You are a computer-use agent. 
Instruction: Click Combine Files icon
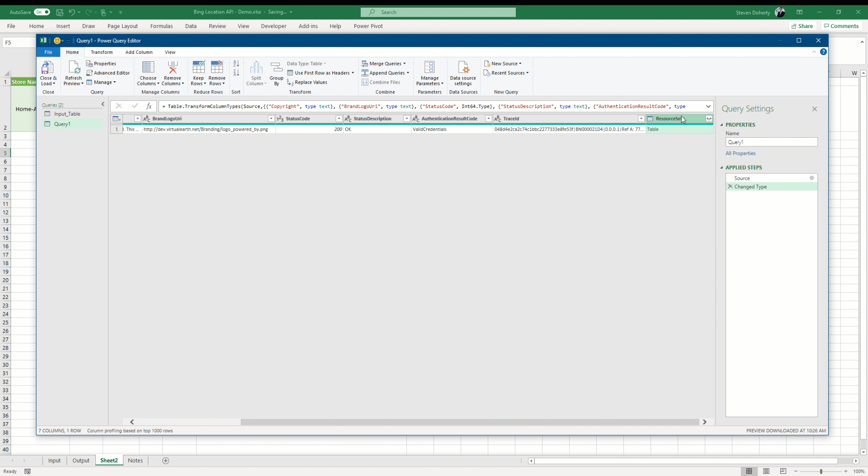(365, 82)
